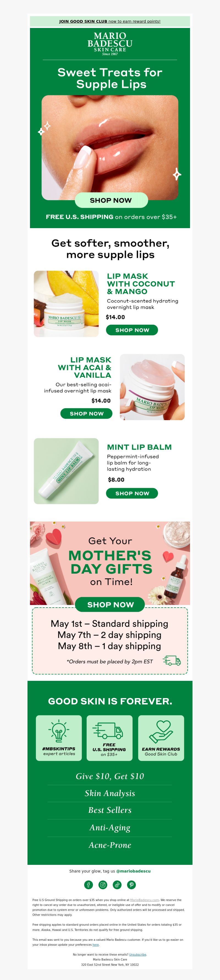
Task: Shop the Mint Lip Balm
Action: coord(132,493)
